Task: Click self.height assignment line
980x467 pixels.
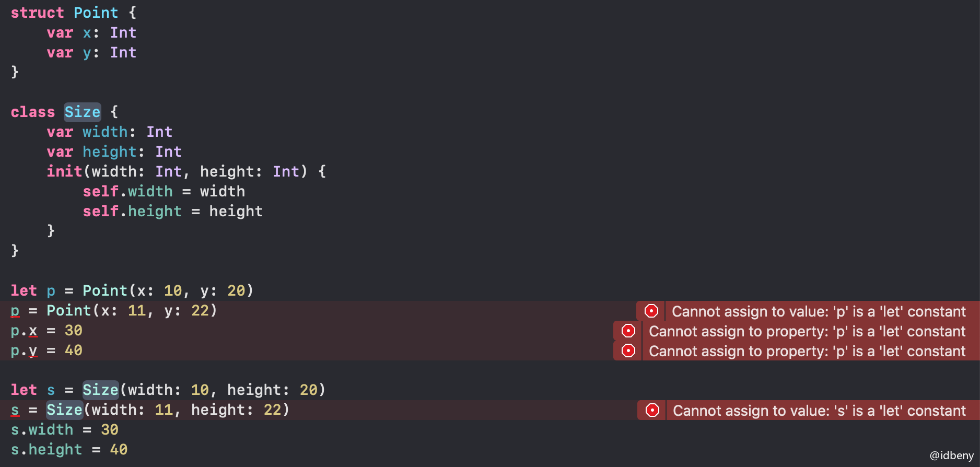Action: pyautogui.click(x=173, y=211)
